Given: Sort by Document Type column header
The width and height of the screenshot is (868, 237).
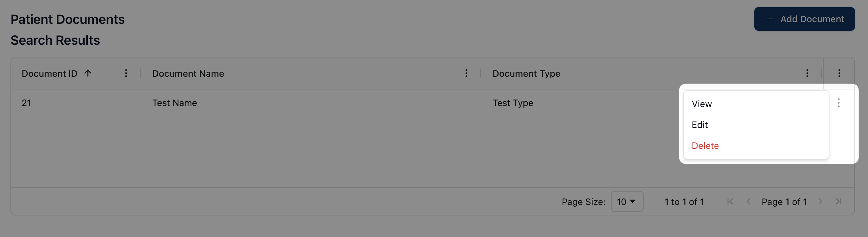Looking at the screenshot, I should point(526,73).
